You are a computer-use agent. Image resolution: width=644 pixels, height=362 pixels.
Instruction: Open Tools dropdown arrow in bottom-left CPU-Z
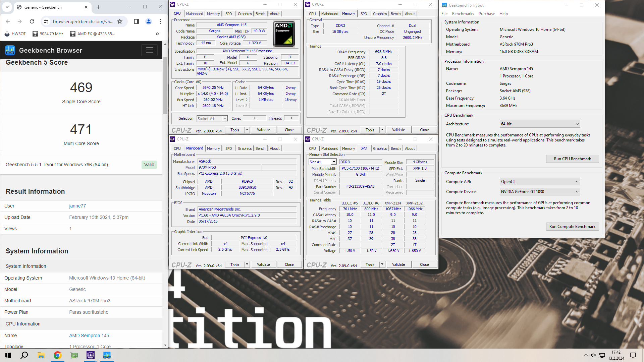tap(247, 264)
